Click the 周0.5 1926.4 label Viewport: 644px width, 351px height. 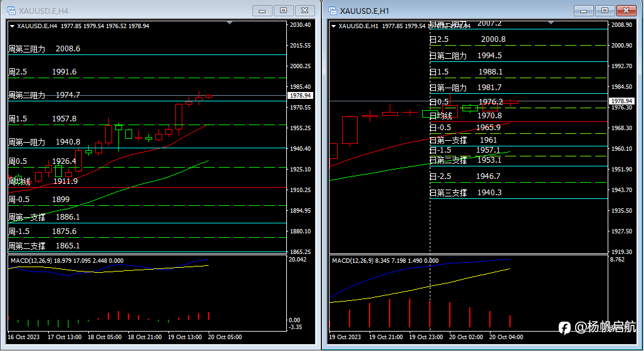[43, 161]
